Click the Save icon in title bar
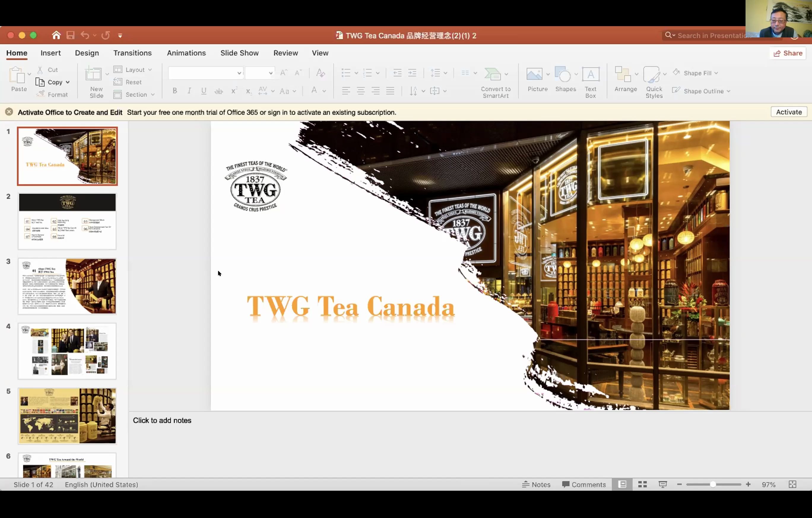This screenshot has height=518, width=812. 70,35
